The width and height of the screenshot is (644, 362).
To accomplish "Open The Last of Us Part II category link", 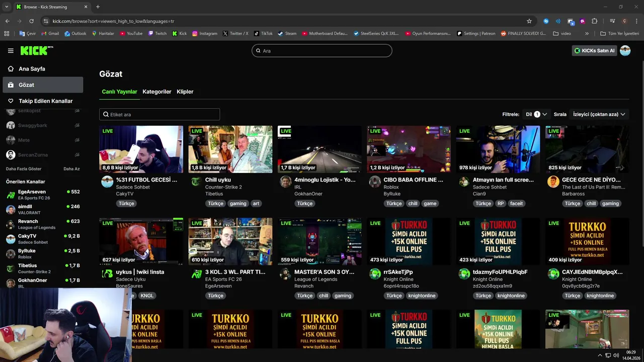I will (593, 187).
